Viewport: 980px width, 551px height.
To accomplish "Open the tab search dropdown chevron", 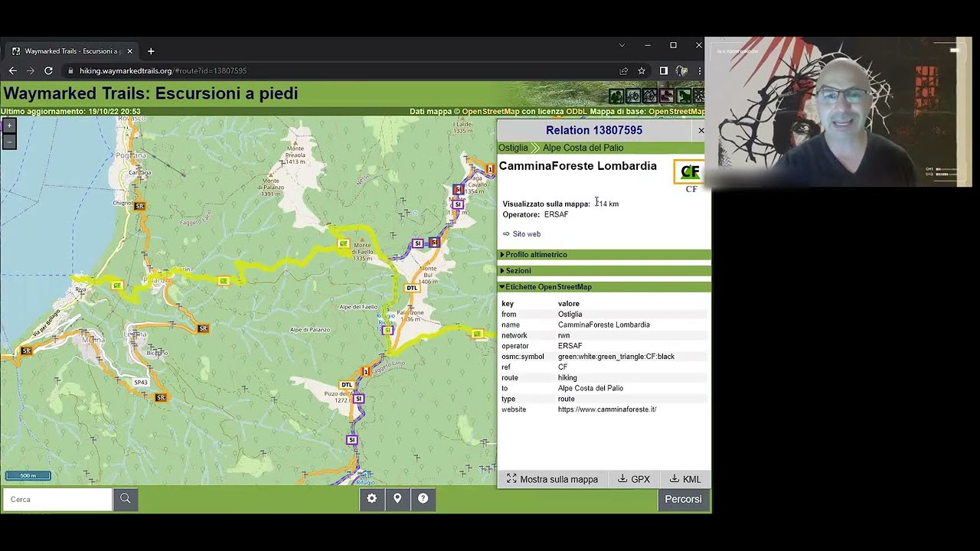I will 622,45.
